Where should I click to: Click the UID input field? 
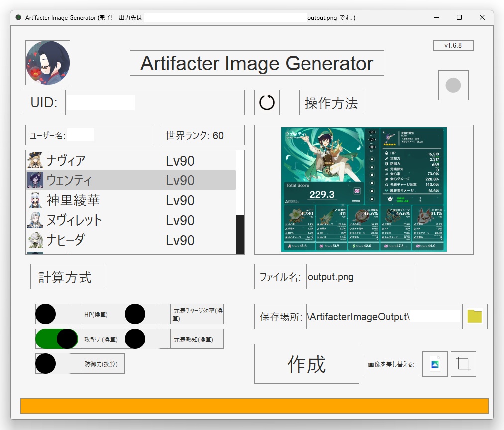click(x=155, y=103)
